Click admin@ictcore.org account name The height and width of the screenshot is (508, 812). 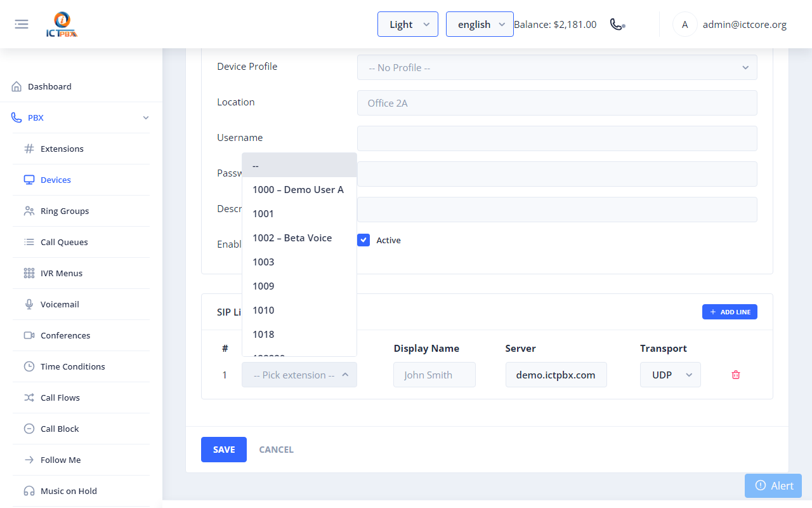(745, 25)
